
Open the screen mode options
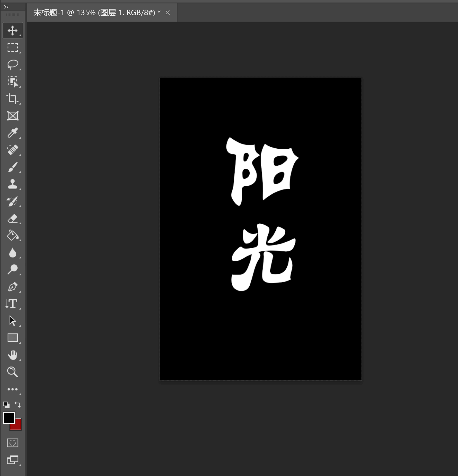pyautogui.click(x=13, y=460)
